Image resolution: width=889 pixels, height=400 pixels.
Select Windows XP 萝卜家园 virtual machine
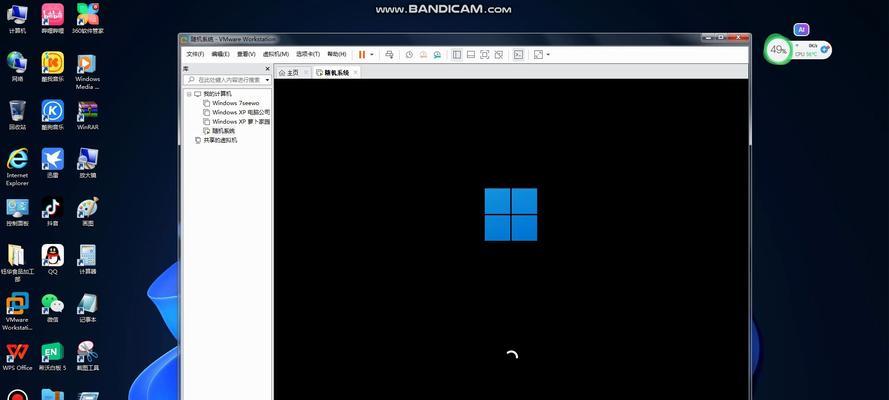click(x=241, y=121)
